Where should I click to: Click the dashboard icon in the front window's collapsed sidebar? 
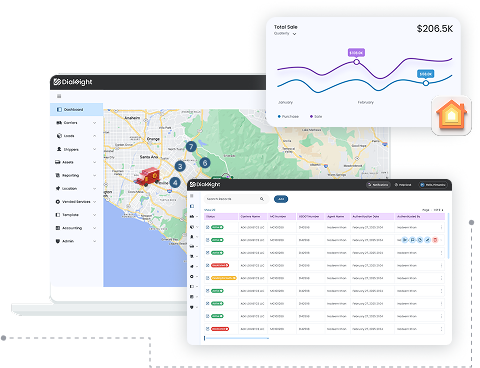(x=192, y=206)
